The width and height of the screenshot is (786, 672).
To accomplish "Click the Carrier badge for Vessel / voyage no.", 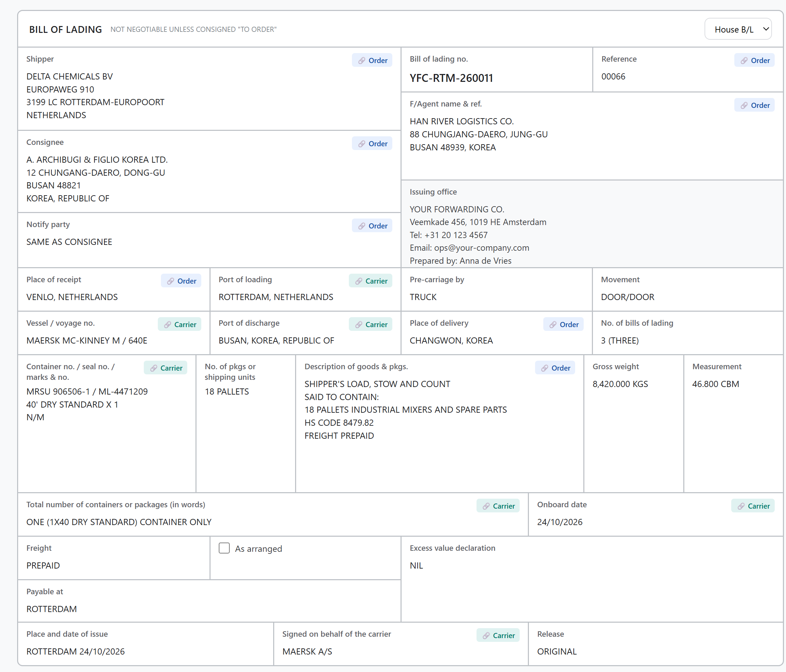I will 179,324.
